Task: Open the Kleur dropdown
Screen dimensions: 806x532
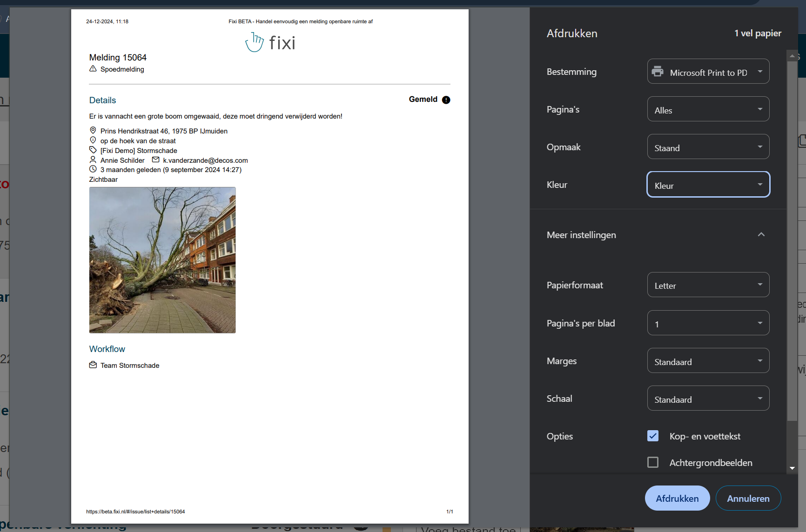Action: (x=708, y=185)
